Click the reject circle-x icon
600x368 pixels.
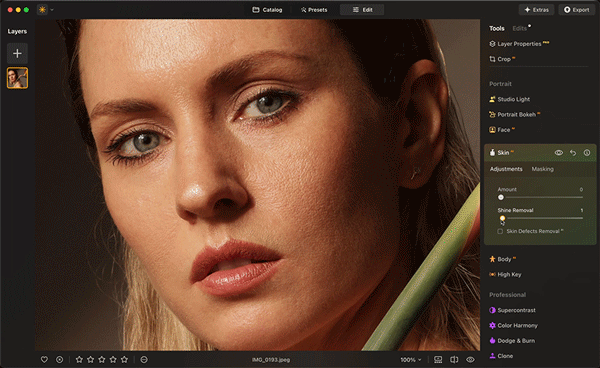59,360
